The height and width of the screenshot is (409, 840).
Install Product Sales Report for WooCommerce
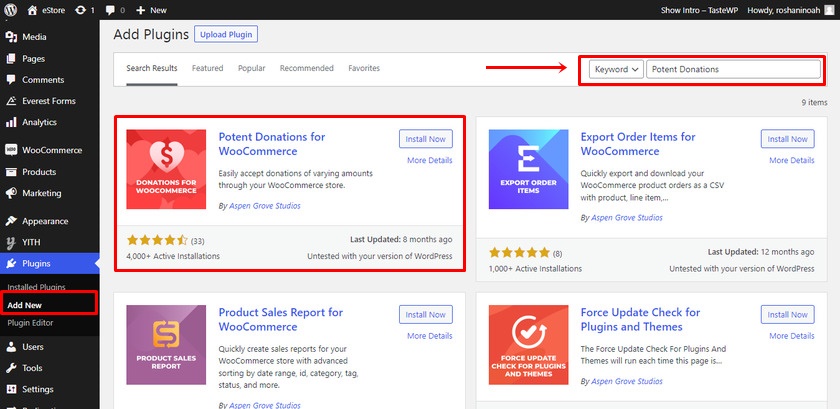pyautogui.click(x=425, y=315)
